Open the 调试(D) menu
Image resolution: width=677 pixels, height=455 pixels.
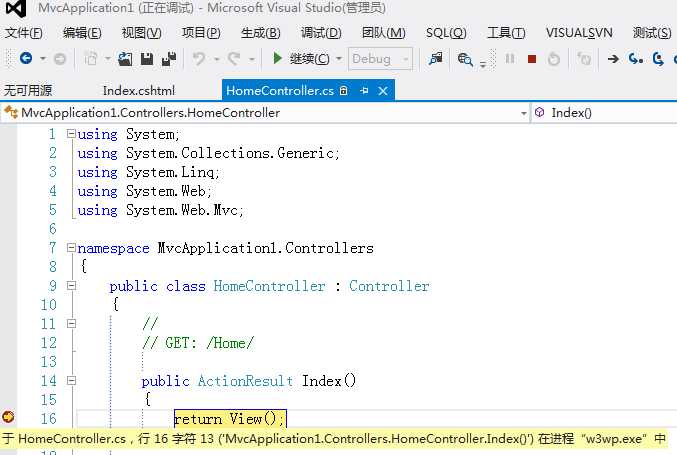321,33
